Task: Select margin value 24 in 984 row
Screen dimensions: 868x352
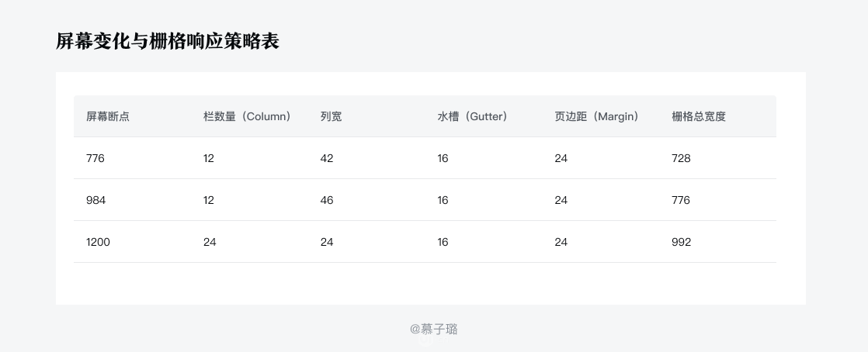Action: [x=561, y=200]
